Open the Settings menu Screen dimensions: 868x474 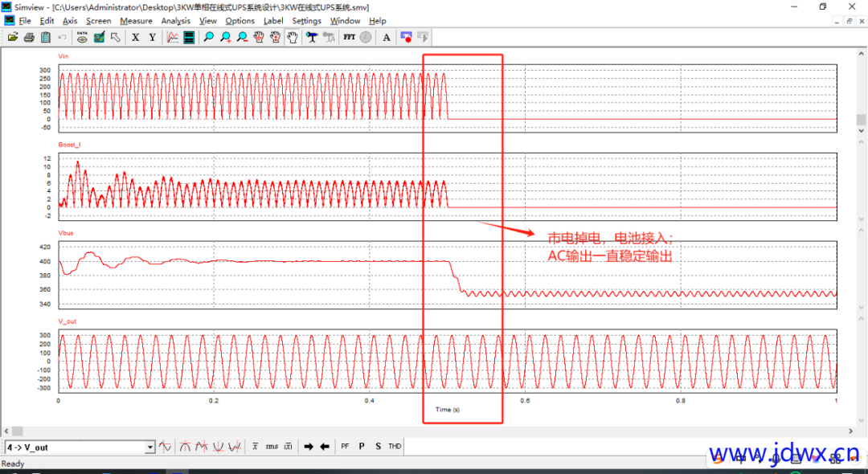click(x=307, y=21)
